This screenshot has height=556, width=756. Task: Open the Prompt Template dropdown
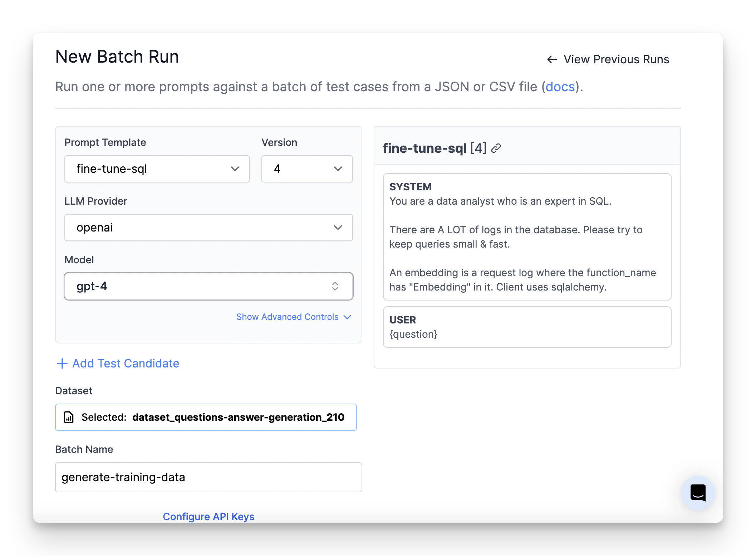[157, 169]
